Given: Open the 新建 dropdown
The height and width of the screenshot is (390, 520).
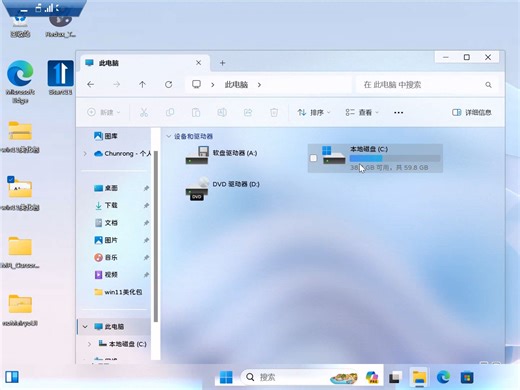Looking at the screenshot, I should pos(104,112).
